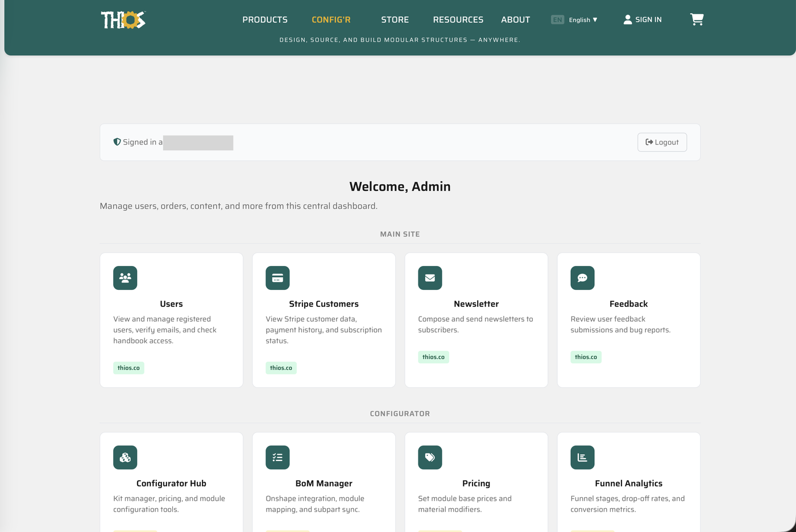
Task: Click the 'Manage users, orders, content' dashboard subtitle
Action: coord(238,206)
